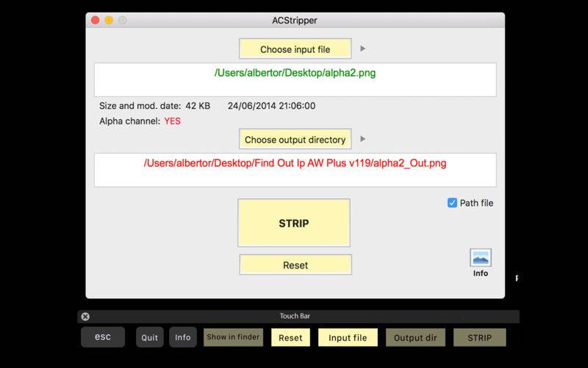Viewport: 588px width, 368px height.
Task: Tap Info on the Touch Bar
Action: 182,337
